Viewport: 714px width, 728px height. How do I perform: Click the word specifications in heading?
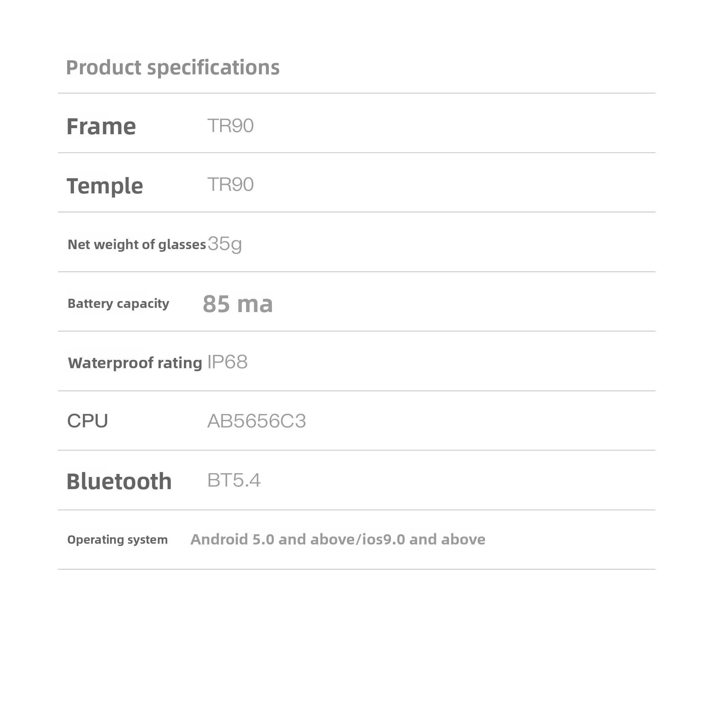pos(213,68)
